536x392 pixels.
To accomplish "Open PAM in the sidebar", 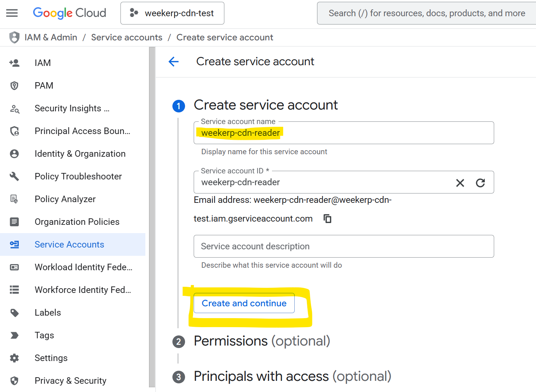I will [x=44, y=86].
